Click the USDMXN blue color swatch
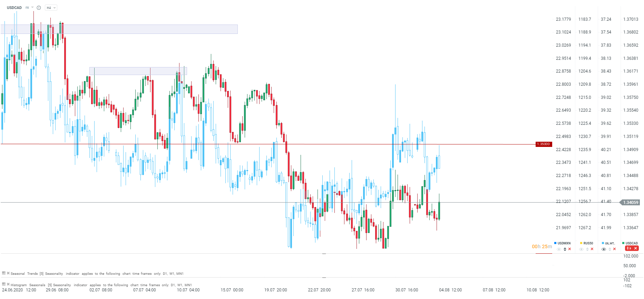The width and height of the screenshot is (644, 299). tap(555, 243)
